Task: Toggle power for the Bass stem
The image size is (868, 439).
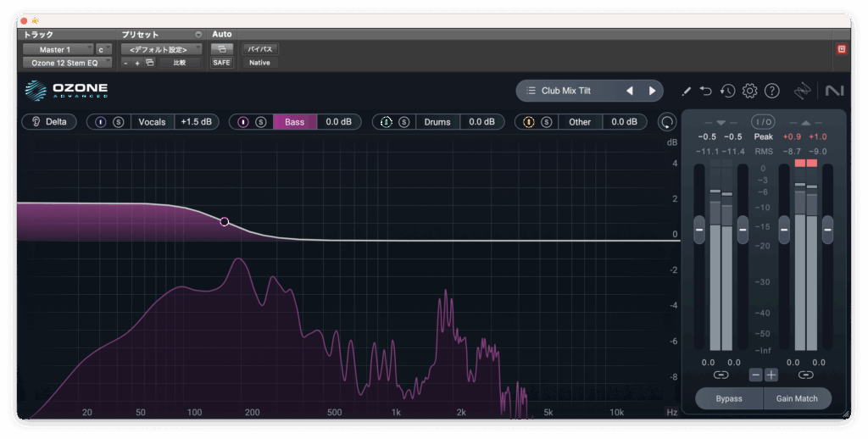Action: (243, 122)
